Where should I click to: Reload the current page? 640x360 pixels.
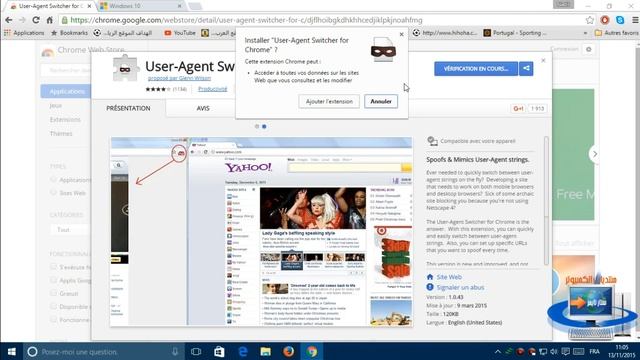[36, 20]
